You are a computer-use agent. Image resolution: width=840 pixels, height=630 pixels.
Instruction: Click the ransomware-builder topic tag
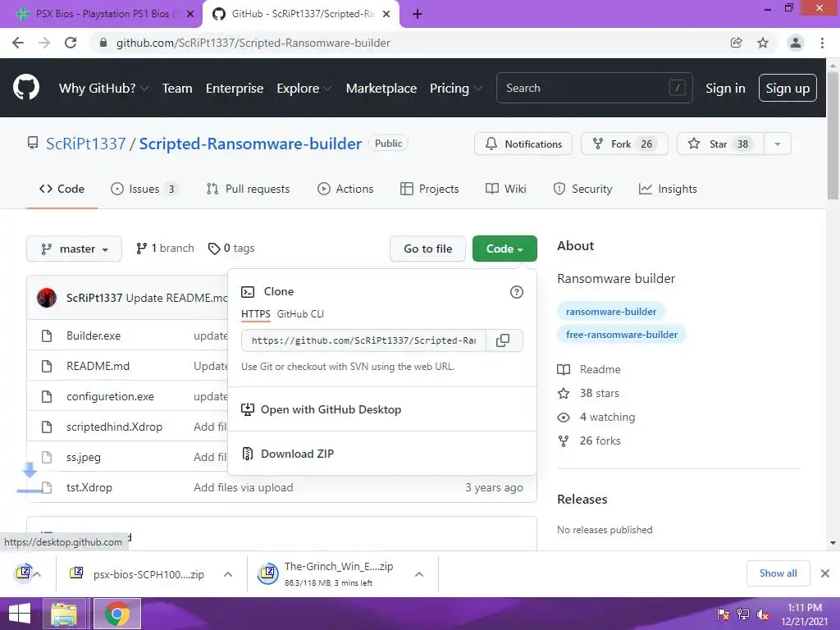pyautogui.click(x=611, y=312)
